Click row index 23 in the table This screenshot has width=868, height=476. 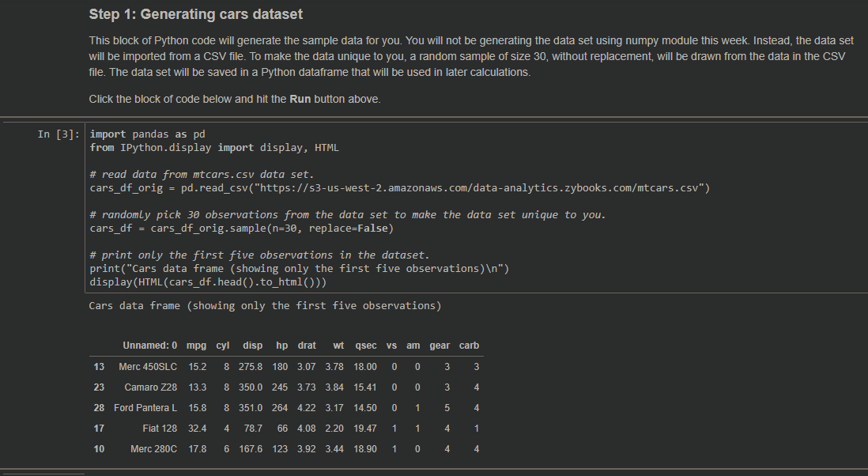click(x=99, y=387)
